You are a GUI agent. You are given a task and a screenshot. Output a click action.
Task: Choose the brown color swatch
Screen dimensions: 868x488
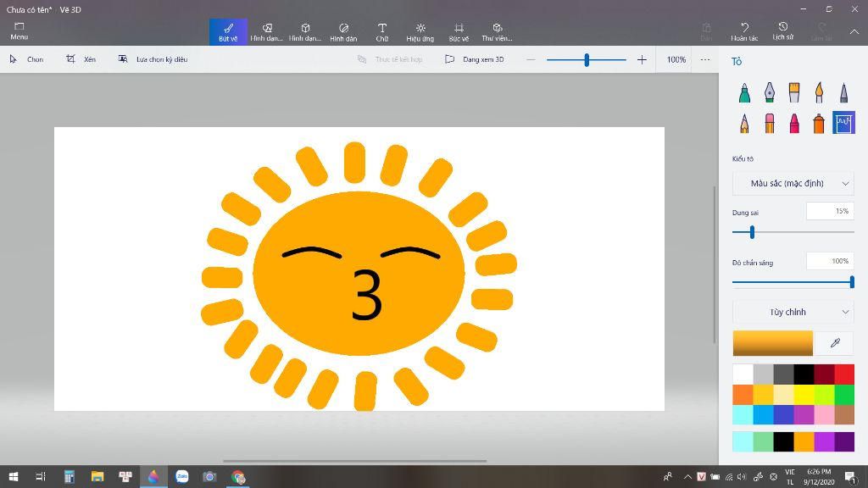[844, 415]
